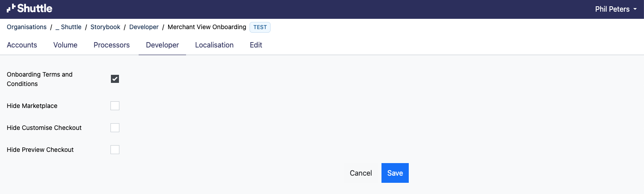644x194 pixels.
Task: Open the Volume tab
Action: pyautogui.click(x=65, y=45)
